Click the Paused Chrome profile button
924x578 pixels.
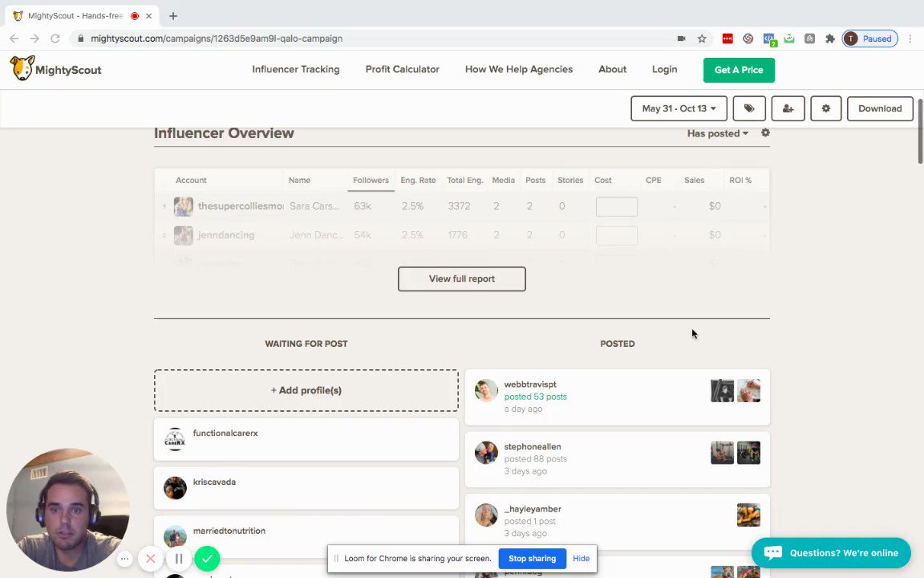tap(869, 39)
